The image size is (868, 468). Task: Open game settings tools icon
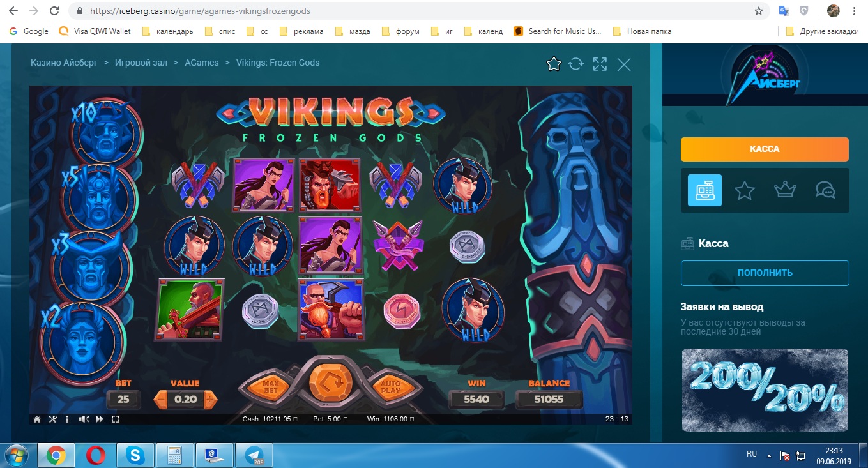53,419
